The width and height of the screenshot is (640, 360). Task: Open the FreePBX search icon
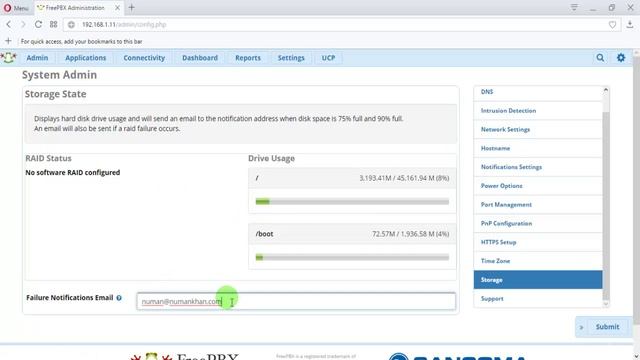click(600, 58)
